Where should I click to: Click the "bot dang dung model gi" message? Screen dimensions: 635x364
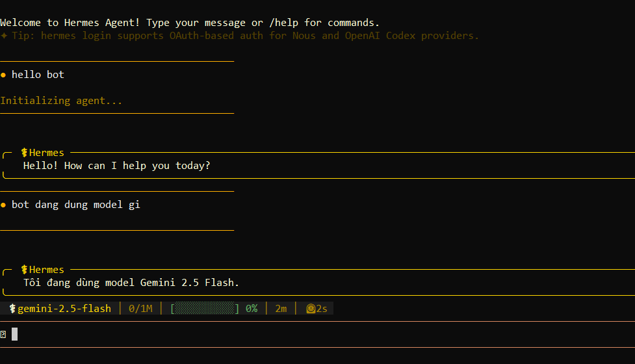(x=75, y=205)
